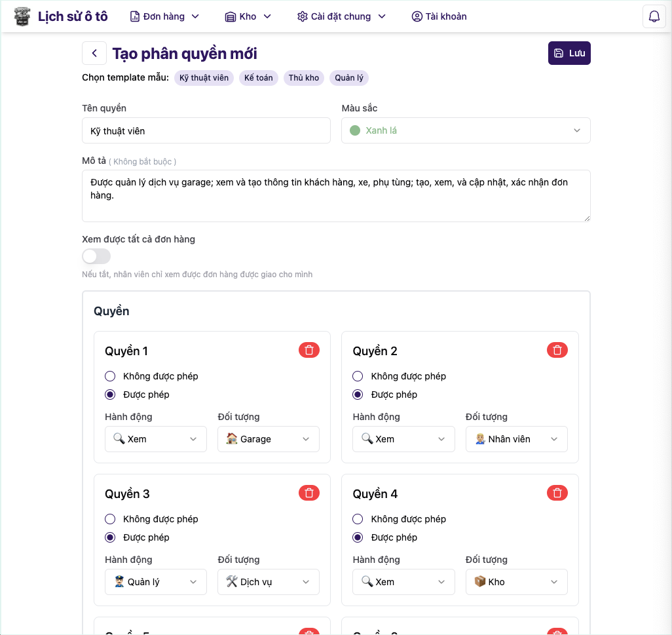The image size is (672, 635).
Task: Remove Quyền 4 using trash icon
Action: tap(557, 493)
